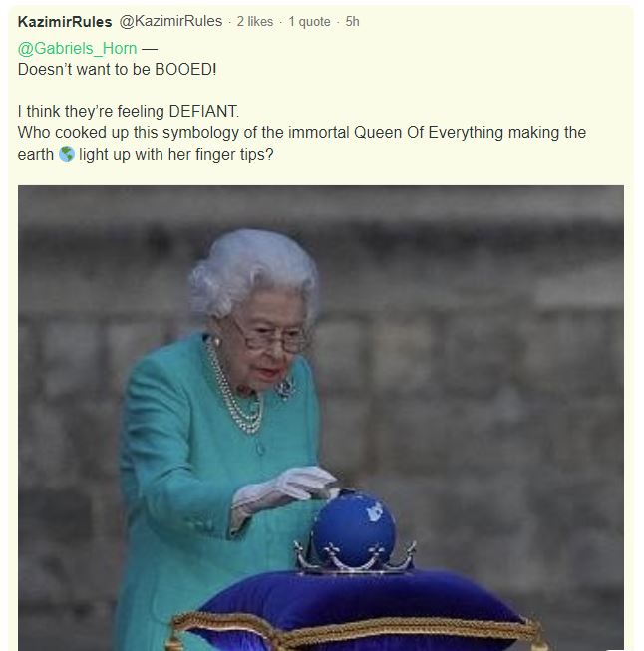This screenshot has height=651, width=644.
Task: Click the 5h post timestamp
Action: [x=352, y=22]
